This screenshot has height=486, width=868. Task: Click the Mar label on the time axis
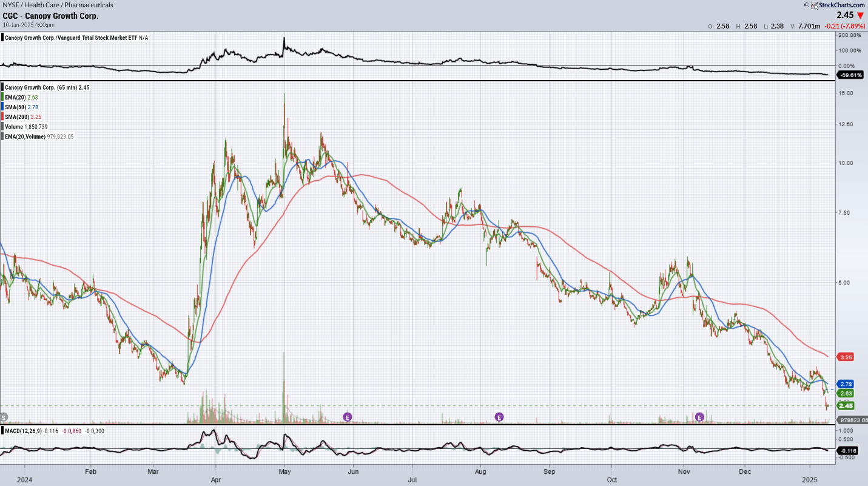153,470
